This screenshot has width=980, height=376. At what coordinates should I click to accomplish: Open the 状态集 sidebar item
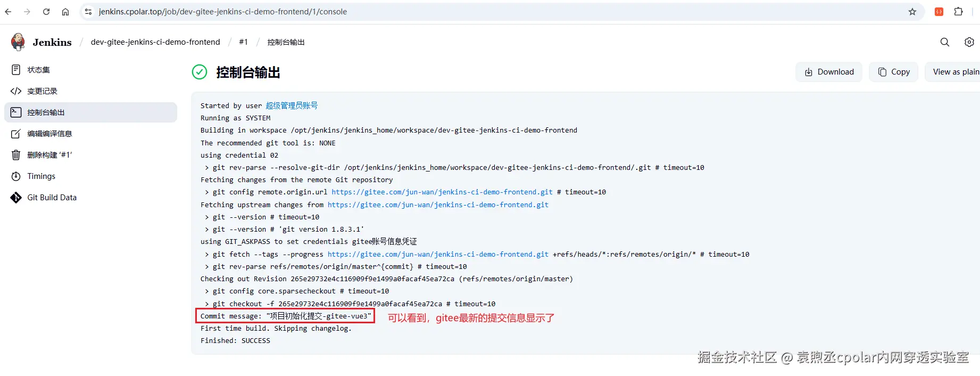coord(90,70)
